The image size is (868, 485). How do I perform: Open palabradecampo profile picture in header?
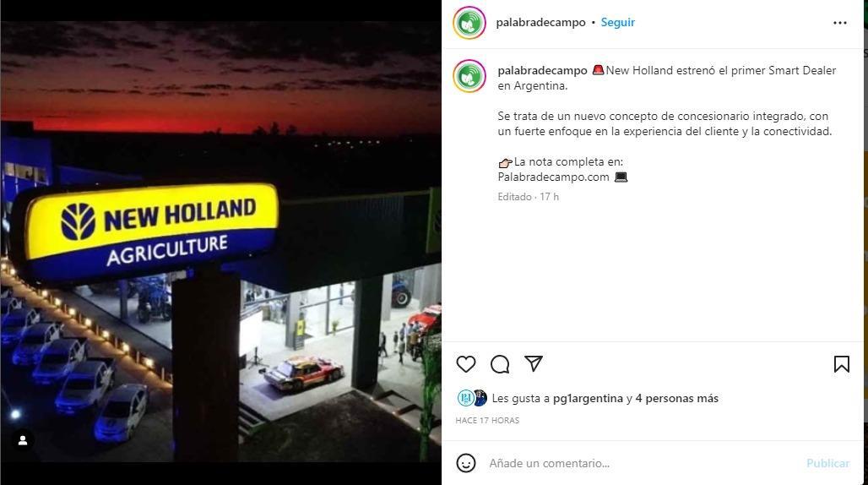tap(469, 23)
